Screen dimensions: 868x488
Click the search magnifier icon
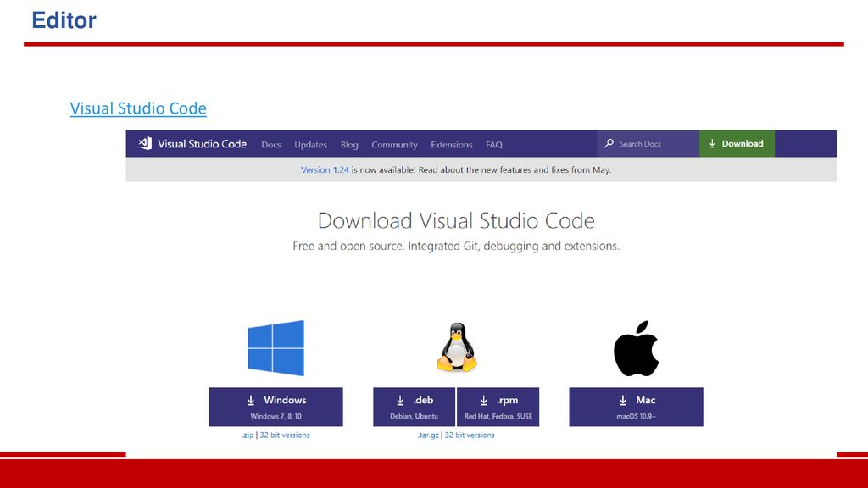tap(609, 143)
